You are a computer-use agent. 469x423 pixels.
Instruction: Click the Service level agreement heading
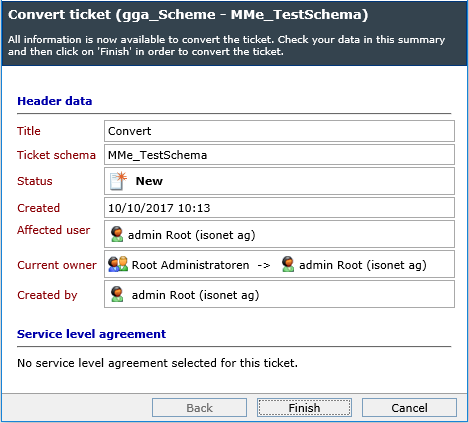point(91,334)
